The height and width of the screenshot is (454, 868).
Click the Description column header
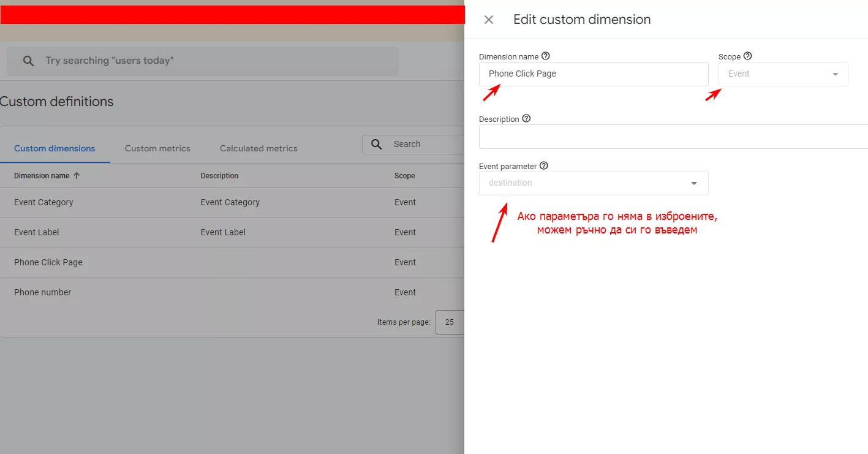point(219,175)
